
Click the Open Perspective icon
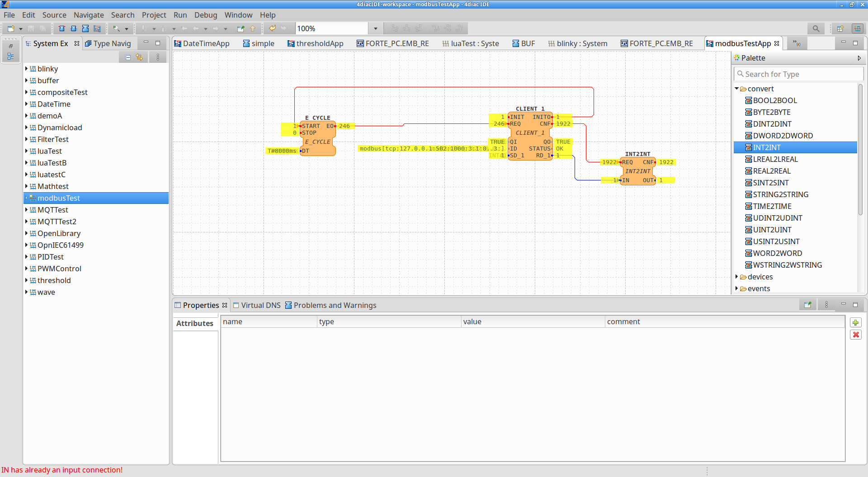840,28
